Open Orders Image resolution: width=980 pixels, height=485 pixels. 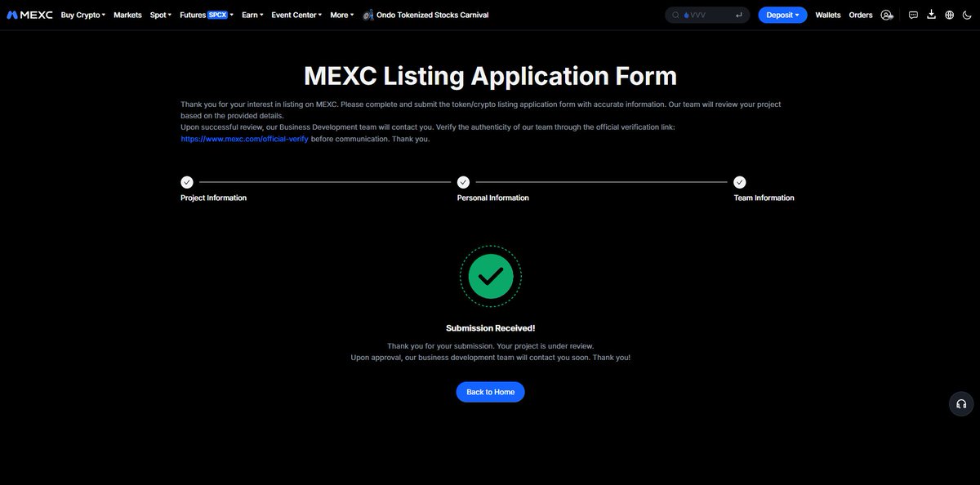(x=861, y=15)
